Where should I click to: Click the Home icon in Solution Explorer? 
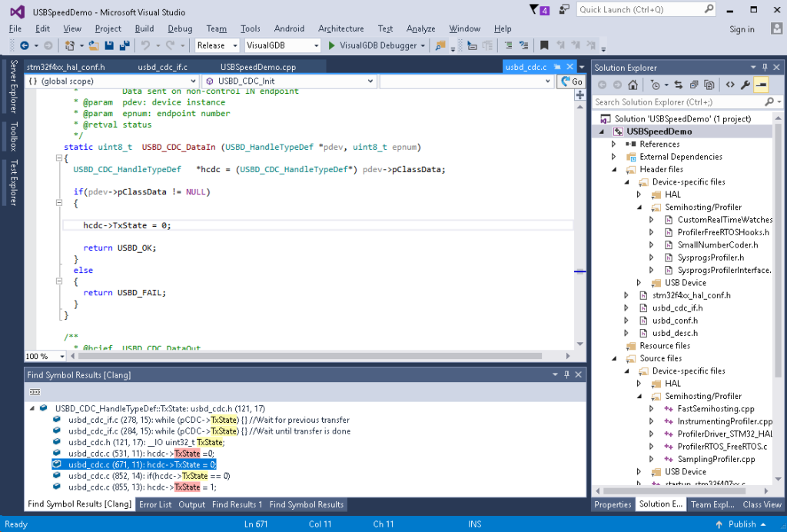click(632, 85)
